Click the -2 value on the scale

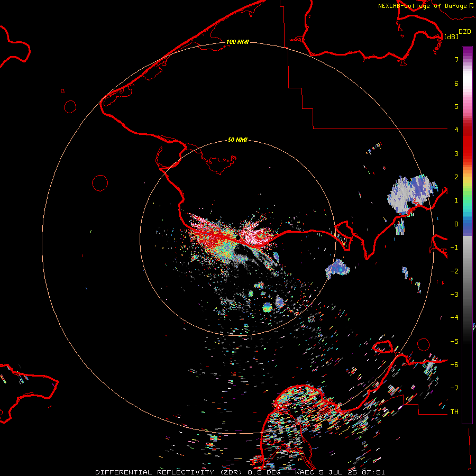(454, 271)
